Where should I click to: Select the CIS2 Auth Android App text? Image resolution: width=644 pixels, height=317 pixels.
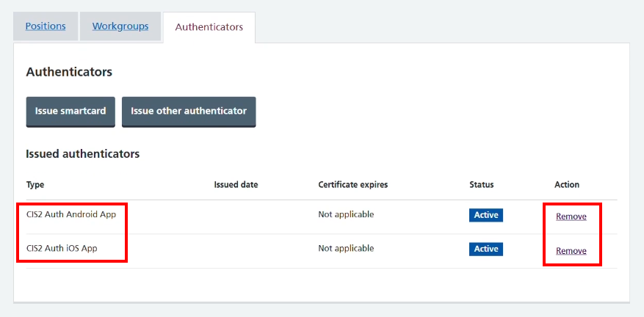coord(71,214)
